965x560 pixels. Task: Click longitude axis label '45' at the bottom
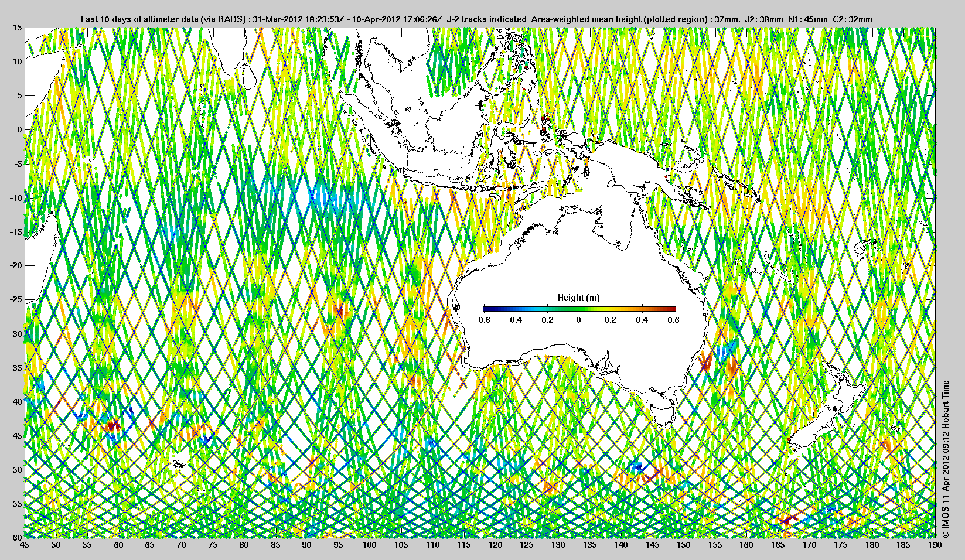point(25,545)
